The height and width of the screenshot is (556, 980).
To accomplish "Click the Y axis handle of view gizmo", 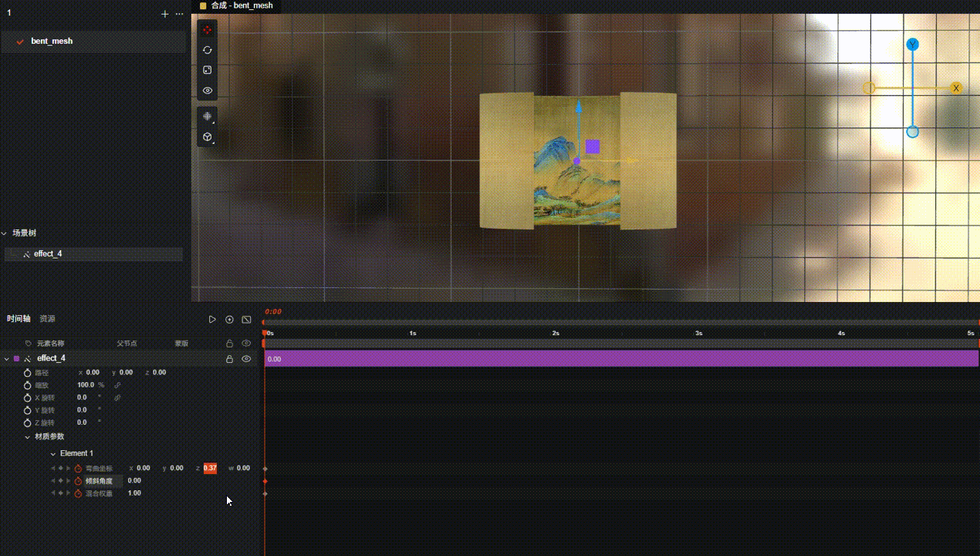I will pyautogui.click(x=912, y=45).
